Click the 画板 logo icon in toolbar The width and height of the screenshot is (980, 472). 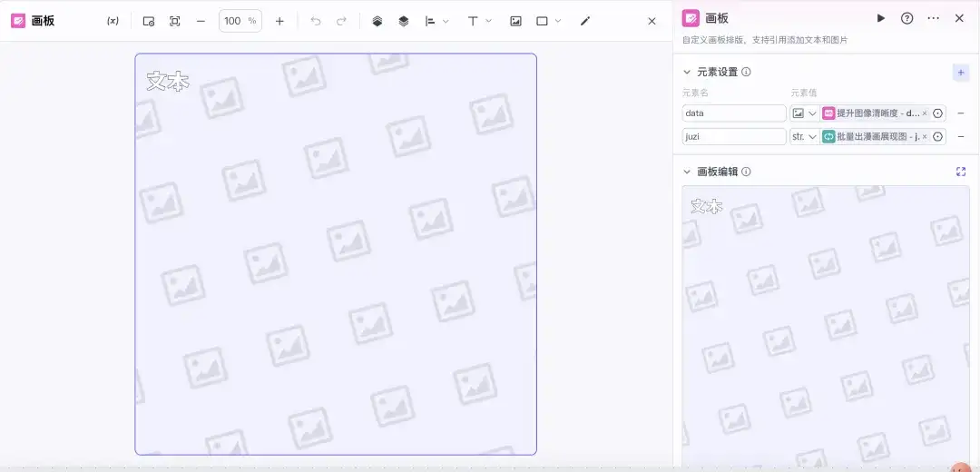point(18,21)
